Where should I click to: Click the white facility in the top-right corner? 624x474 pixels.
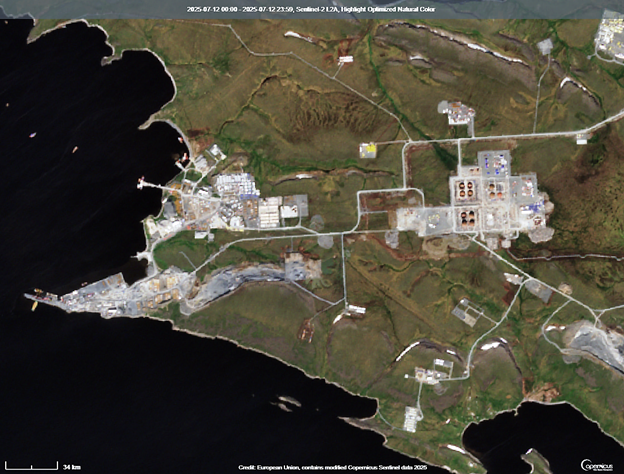coord(609,35)
